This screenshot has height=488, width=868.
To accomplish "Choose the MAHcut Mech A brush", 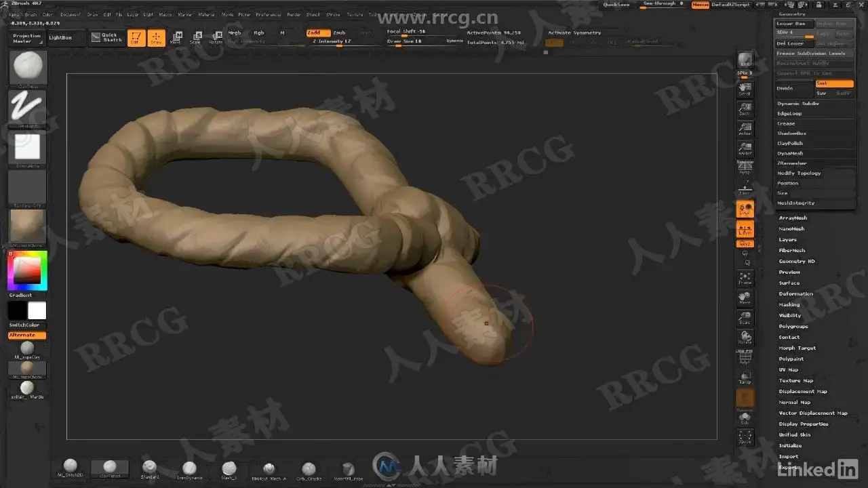I will (269, 469).
